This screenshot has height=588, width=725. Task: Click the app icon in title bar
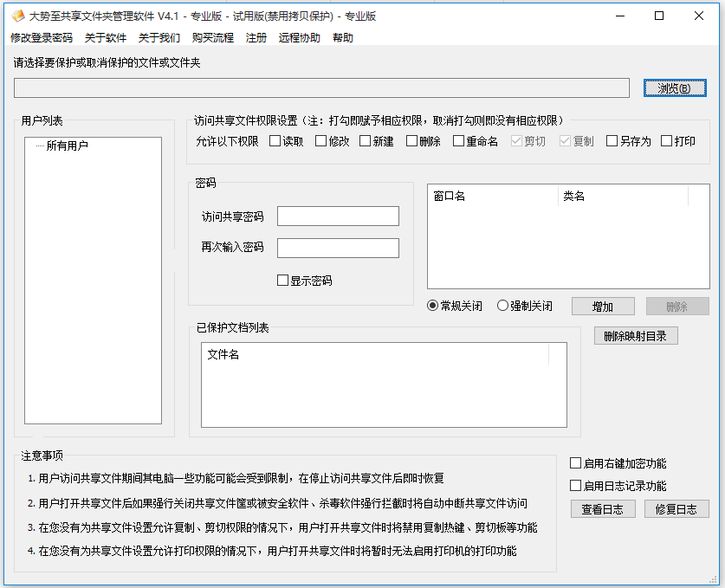tap(16, 16)
